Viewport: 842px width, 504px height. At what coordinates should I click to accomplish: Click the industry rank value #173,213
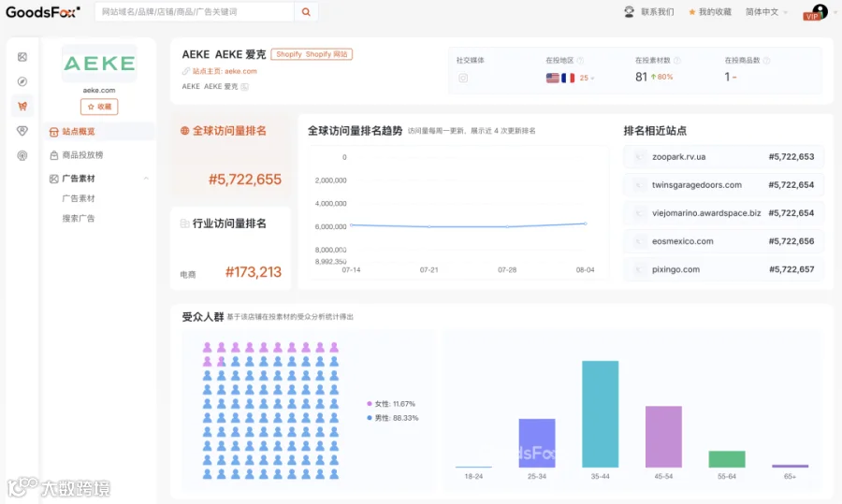pyautogui.click(x=254, y=272)
